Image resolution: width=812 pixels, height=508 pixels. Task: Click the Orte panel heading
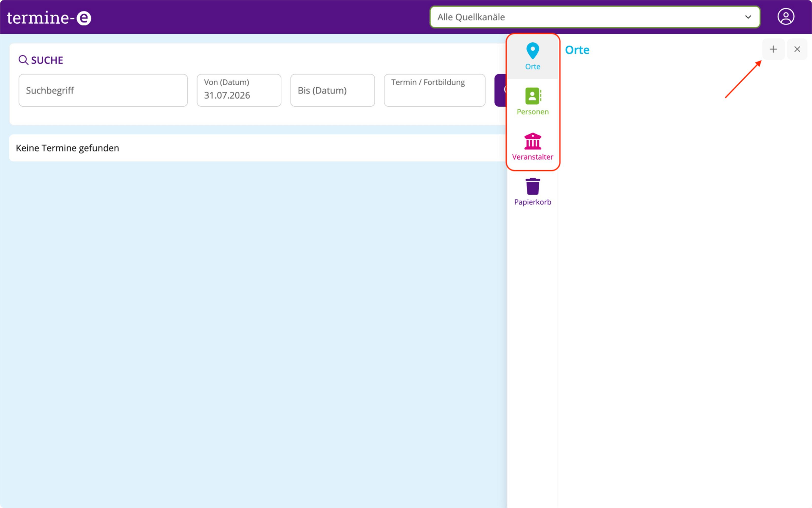[x=577, y=50]
